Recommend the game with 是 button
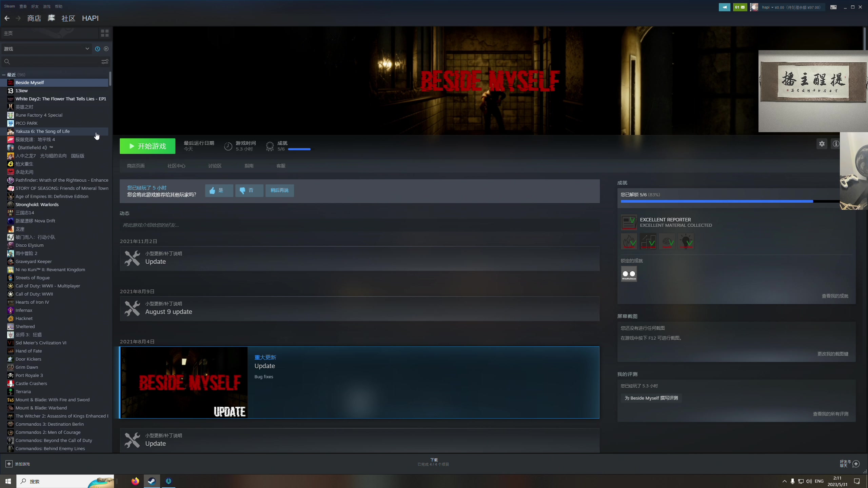 coord(219,190)
